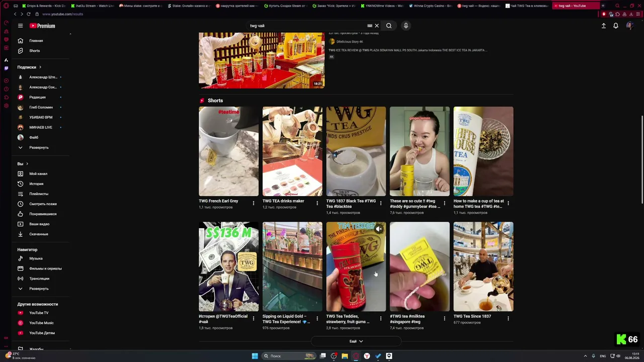Open the Подписки section header
The width and height of the screenshot is (644, 362).
click(x=29, y=67)
